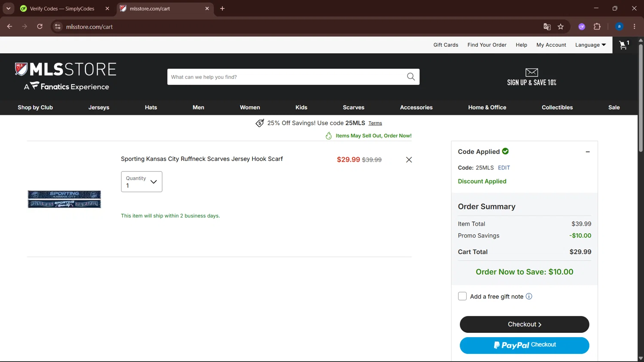Click the Cart Total $29.99 value
The width and height of the screenshot is (644, 362).
[x=580, y=252]
